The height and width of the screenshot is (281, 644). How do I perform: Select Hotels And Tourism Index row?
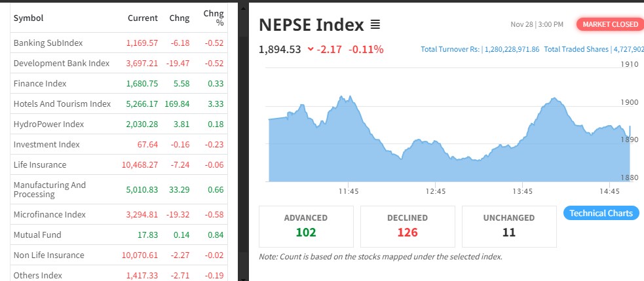(62, 103)
